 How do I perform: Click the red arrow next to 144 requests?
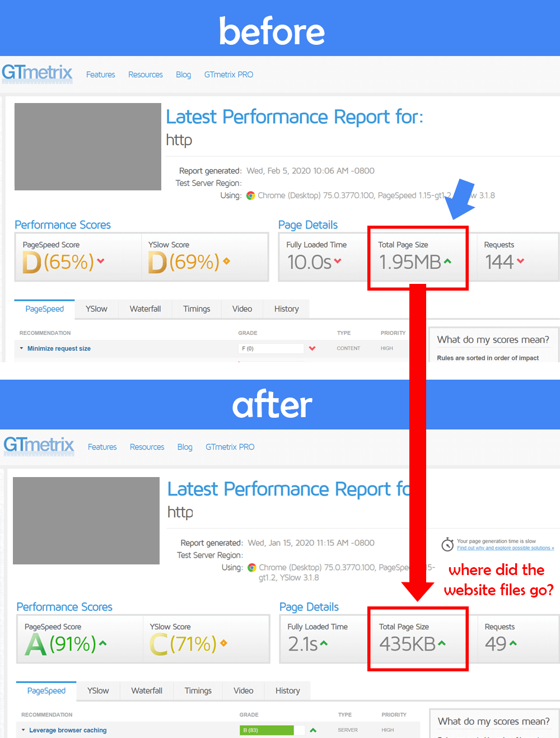click(x=521, y=261)
